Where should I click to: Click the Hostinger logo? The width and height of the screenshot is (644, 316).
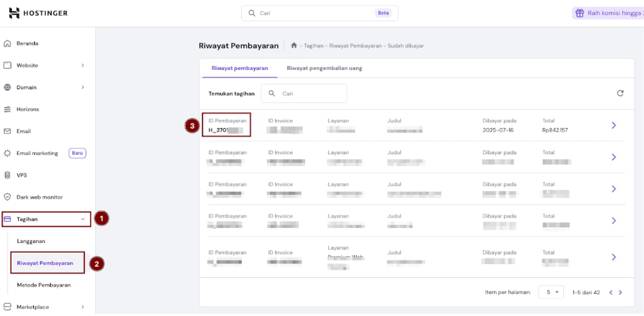(38, 13)
